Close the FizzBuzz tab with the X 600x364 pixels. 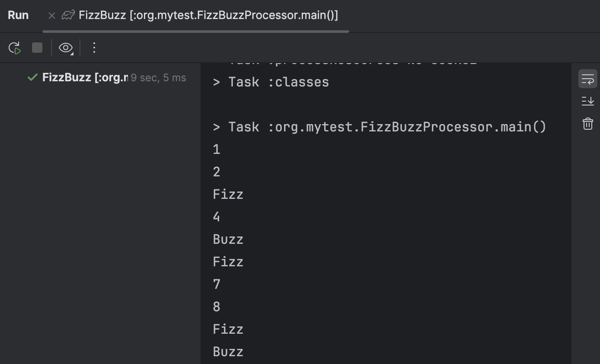coord(51,15)
